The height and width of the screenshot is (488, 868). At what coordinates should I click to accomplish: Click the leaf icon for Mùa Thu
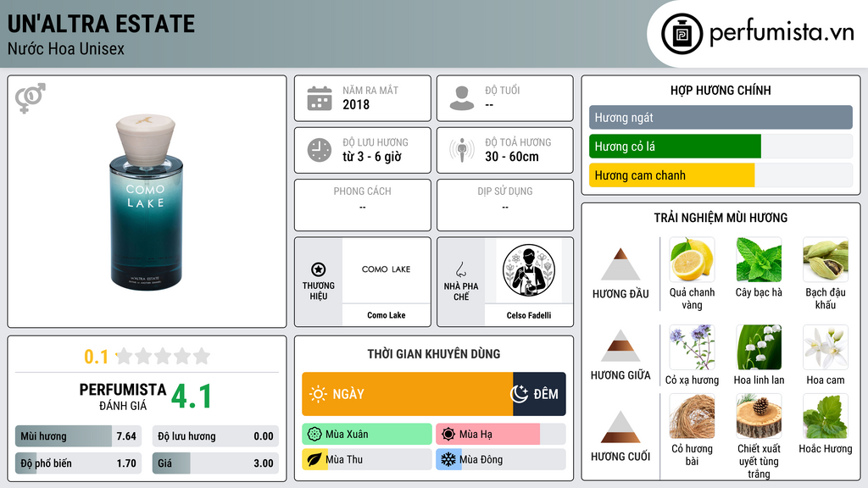(x=314, y=459)
